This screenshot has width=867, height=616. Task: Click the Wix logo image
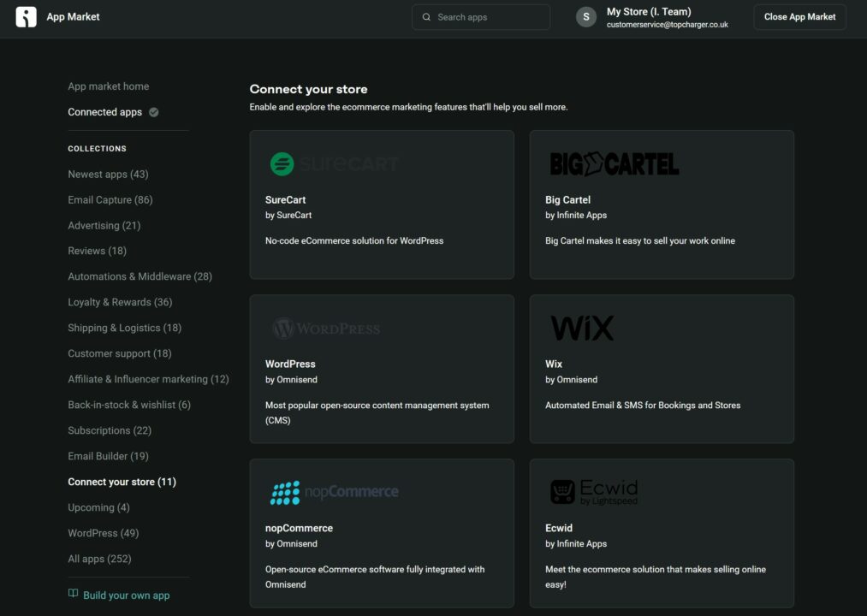click(582, 328)
